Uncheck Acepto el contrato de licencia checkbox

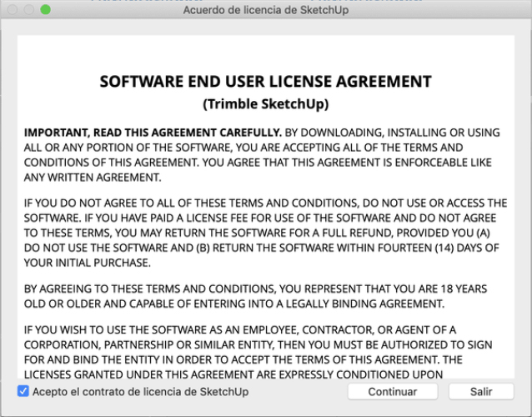click(x=23, y=391)
